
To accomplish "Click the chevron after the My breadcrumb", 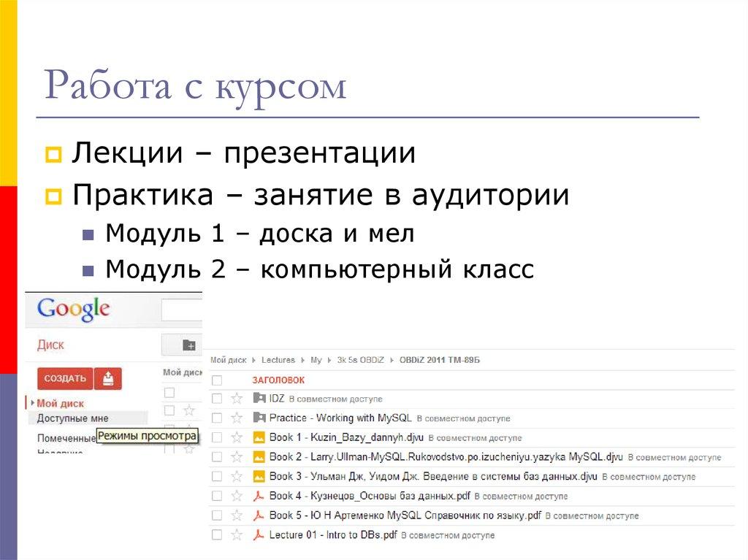I will (x=329, y=360).
